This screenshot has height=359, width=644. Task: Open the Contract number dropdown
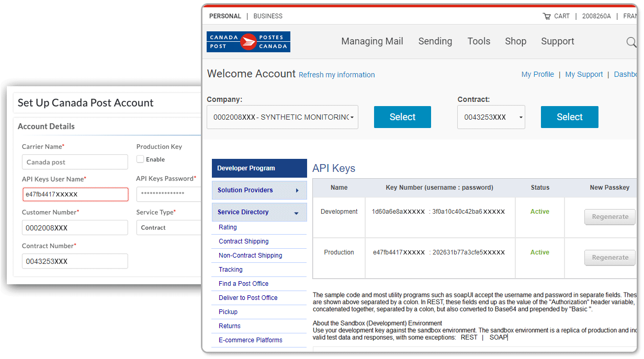point(491,117)
